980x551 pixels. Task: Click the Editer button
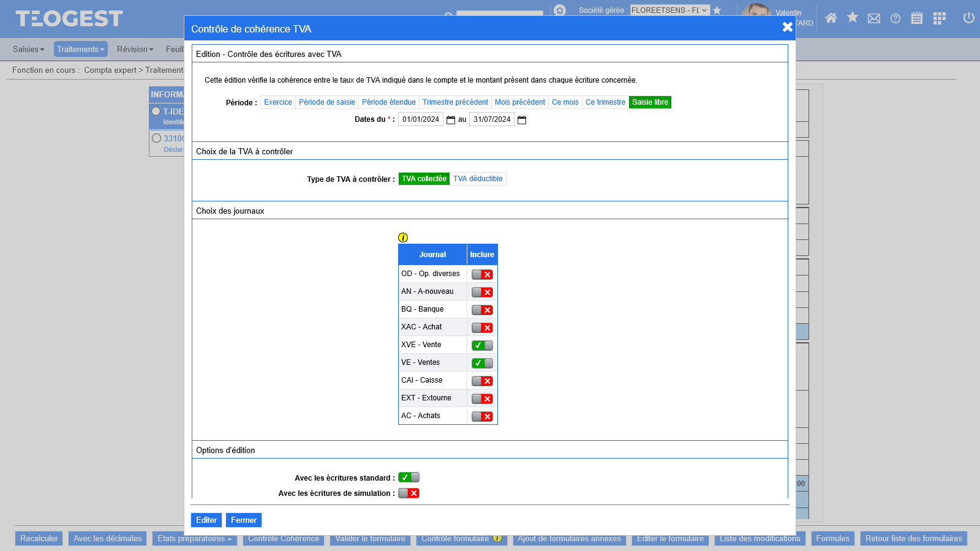(206, 520)
